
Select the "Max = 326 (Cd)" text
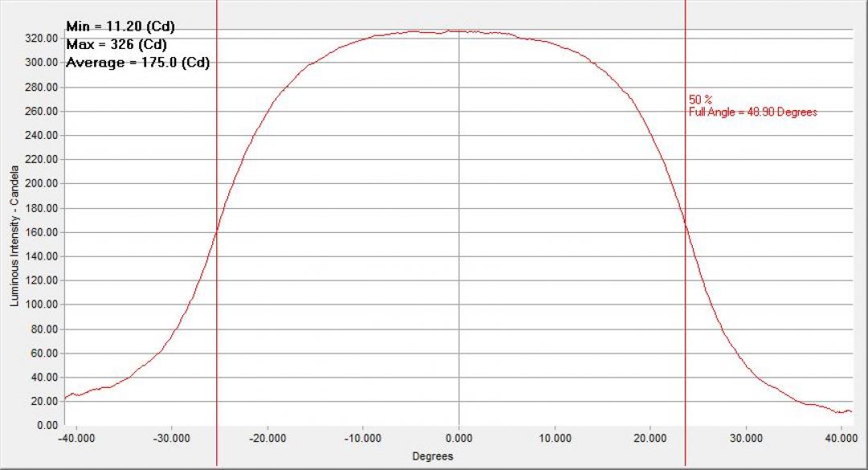point(116,44)
